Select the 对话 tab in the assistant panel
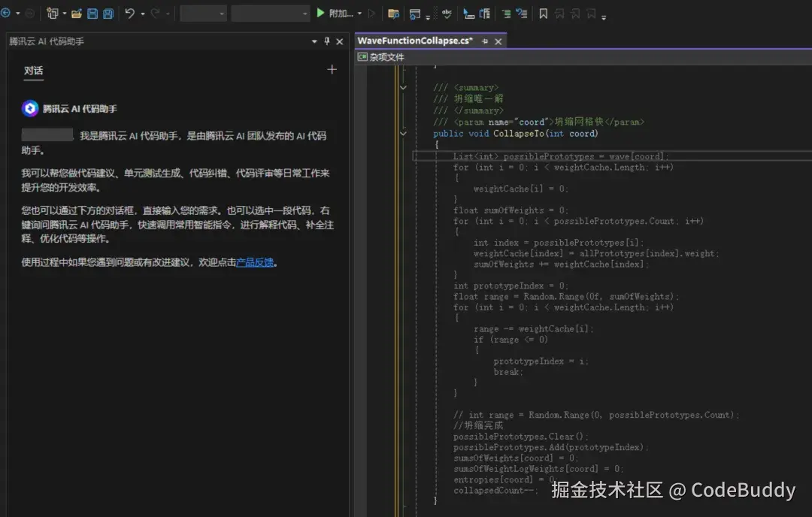 (34, 71)
